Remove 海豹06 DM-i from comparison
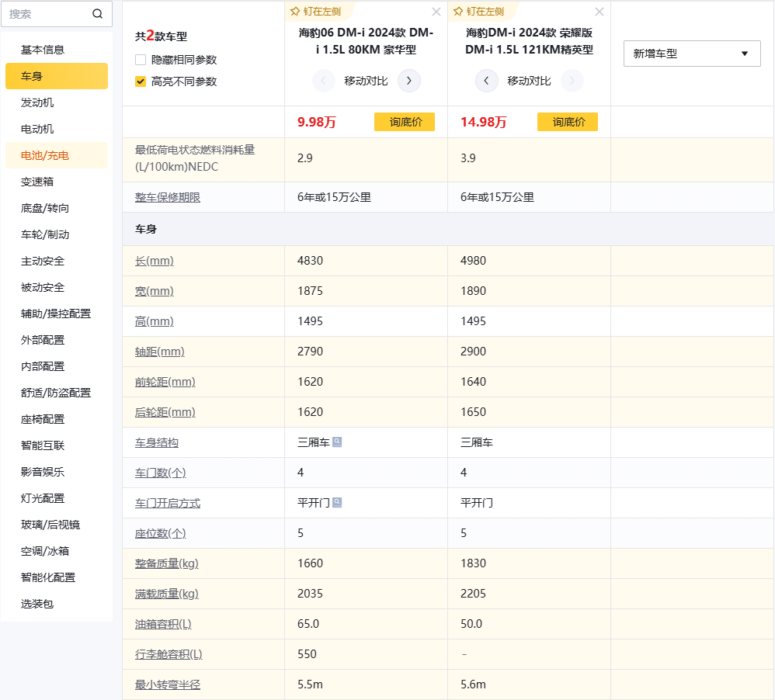Viewport: 775px width, 700px height. tap(436, 12)
